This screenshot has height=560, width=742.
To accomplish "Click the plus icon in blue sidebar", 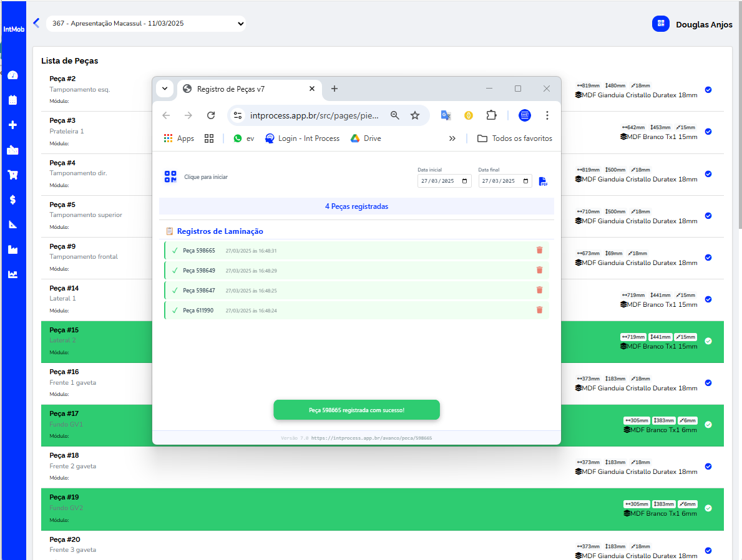I will 12,125.
